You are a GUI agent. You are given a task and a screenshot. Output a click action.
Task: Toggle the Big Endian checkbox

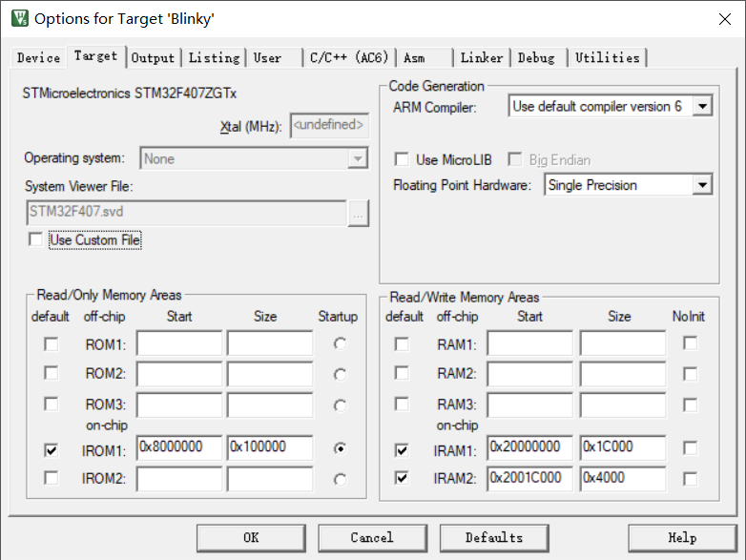[515, 159]
